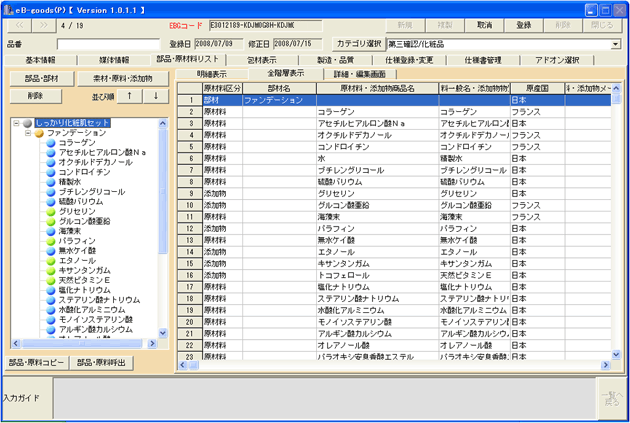Click the blue icon beside 塩化ナトリウム in tree
The image size is (630, 423).
(51, 290)
